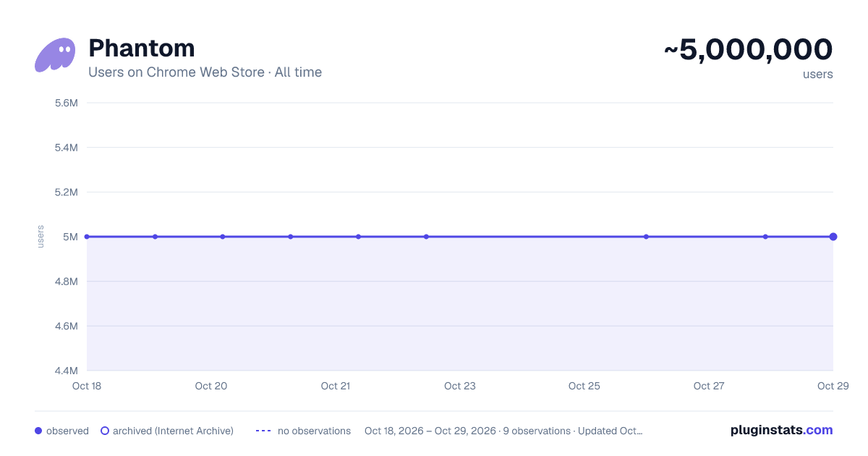Click the dashed 'no observations' legend line
The width and height of the screenshot is (868, 456).
[263, 431]
